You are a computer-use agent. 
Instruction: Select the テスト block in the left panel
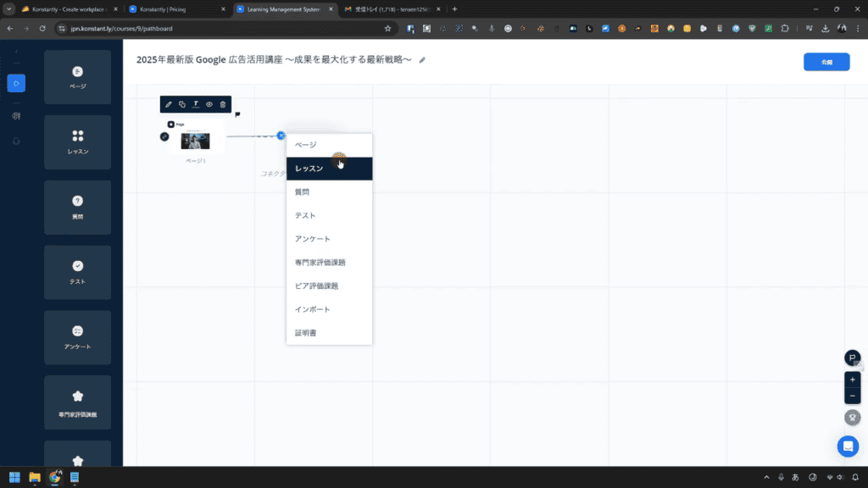coord(77,272)
